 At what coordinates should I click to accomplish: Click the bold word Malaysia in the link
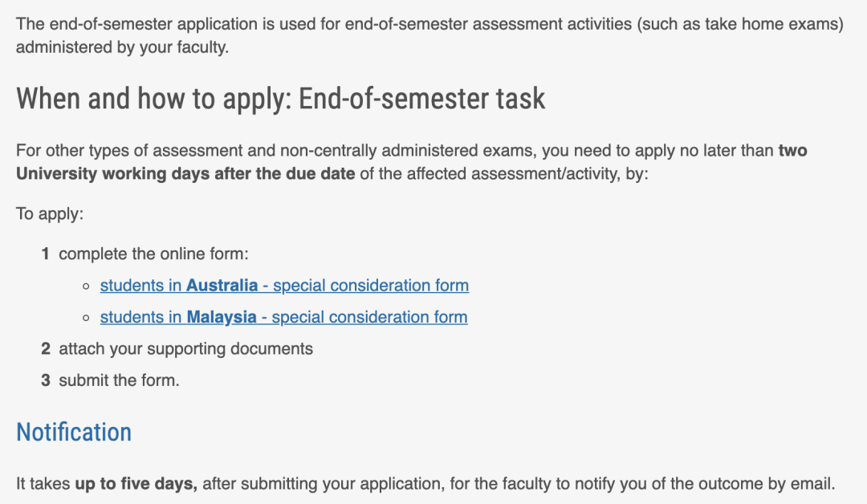coord(222,317)
